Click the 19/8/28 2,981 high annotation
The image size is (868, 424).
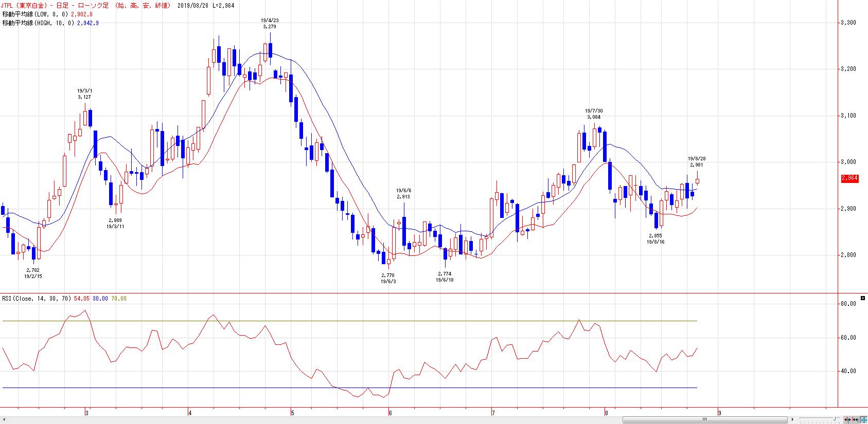coord(696,162)
